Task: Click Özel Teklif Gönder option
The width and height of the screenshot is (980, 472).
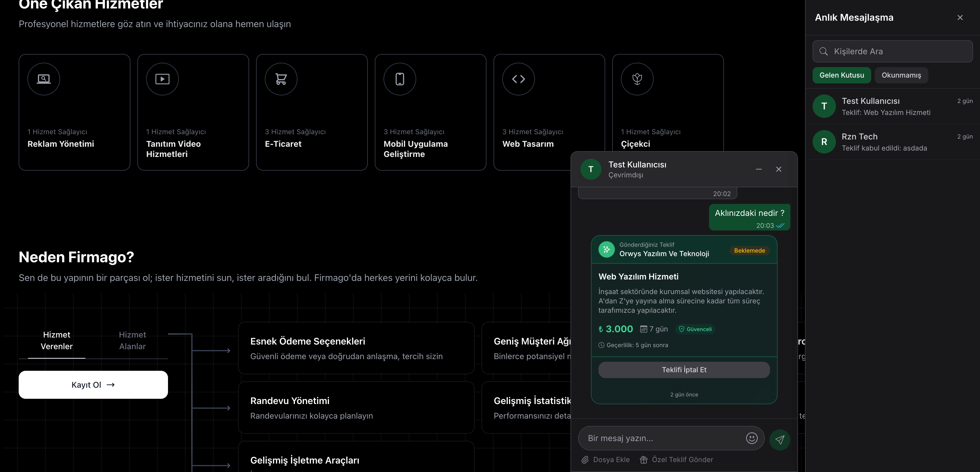Action: pyautogui.click(x=676, y=459)
